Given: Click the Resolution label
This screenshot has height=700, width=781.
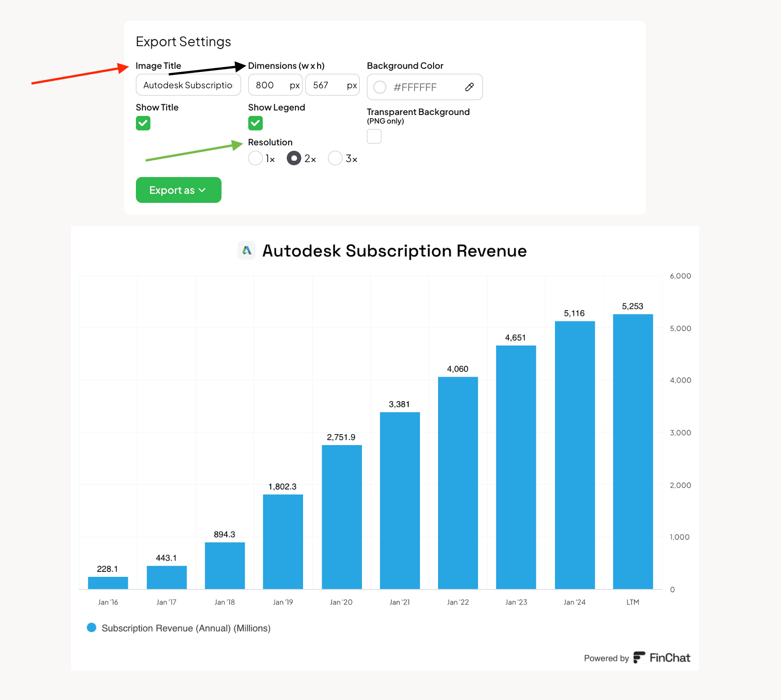Looking at the screenshot, I should click(270, 142).
